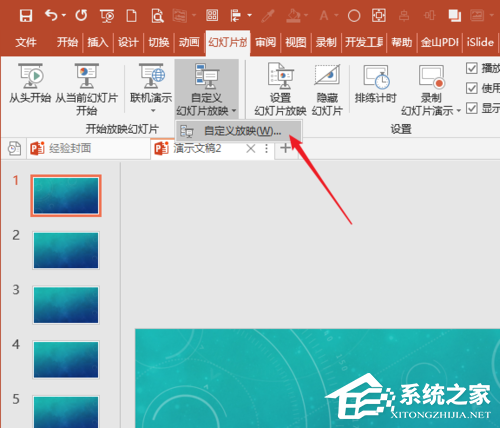This screenshot has width=500, height=428.
Task: Click the New blank document icon
Action: (x=132, y=16)
